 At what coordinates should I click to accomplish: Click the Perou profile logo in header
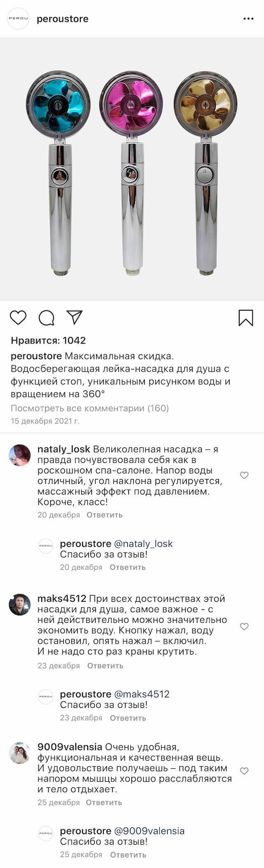[x=19, y=19]
